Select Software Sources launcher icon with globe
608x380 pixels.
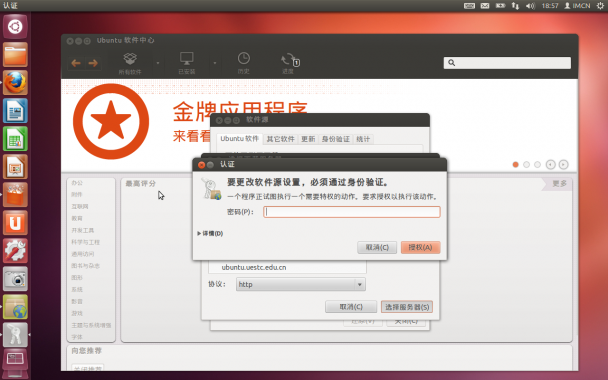click(x=15, y=307)
